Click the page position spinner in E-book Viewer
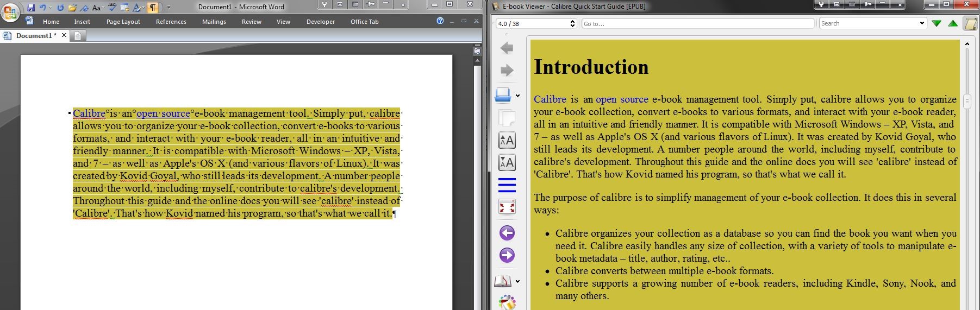The image size is (980, 310). [572, 23]
